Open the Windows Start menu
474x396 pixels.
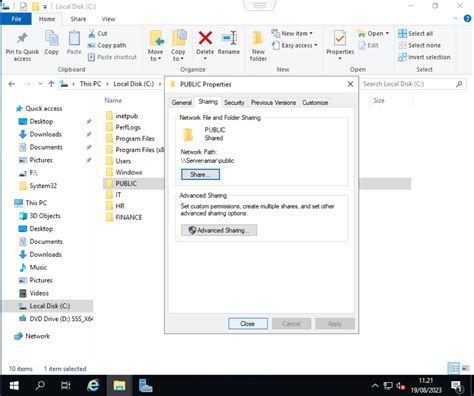[x=14, y=386]
